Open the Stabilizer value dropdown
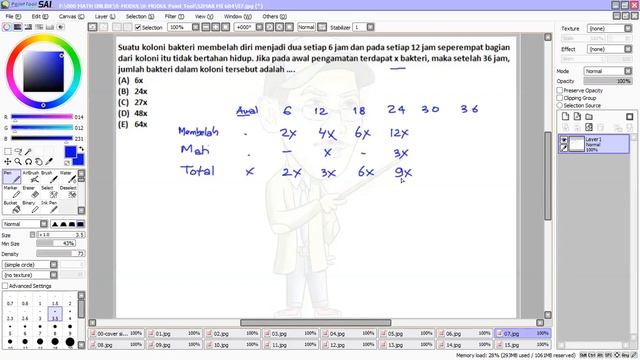 tap(370, 27)
